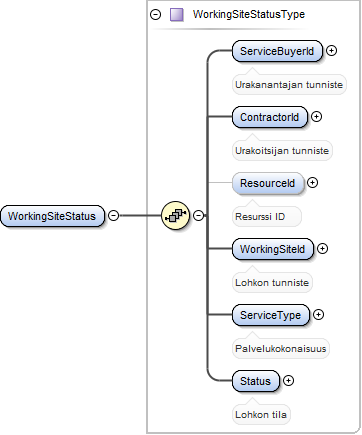The width and height of the screenshot is (362, 435).
Task: Select the WorkingSiteId element node
Action: (x=273, y=249)
